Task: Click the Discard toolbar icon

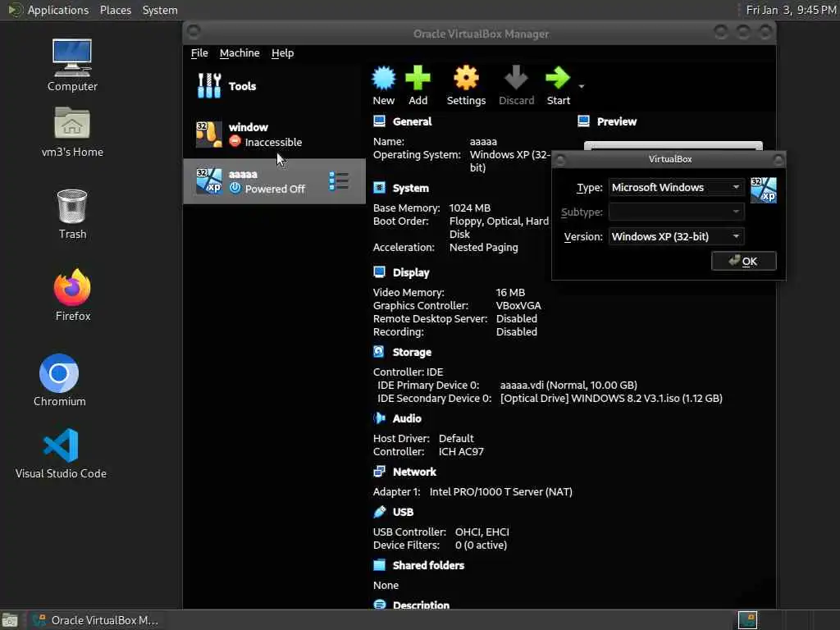Action: click(517, 85)
